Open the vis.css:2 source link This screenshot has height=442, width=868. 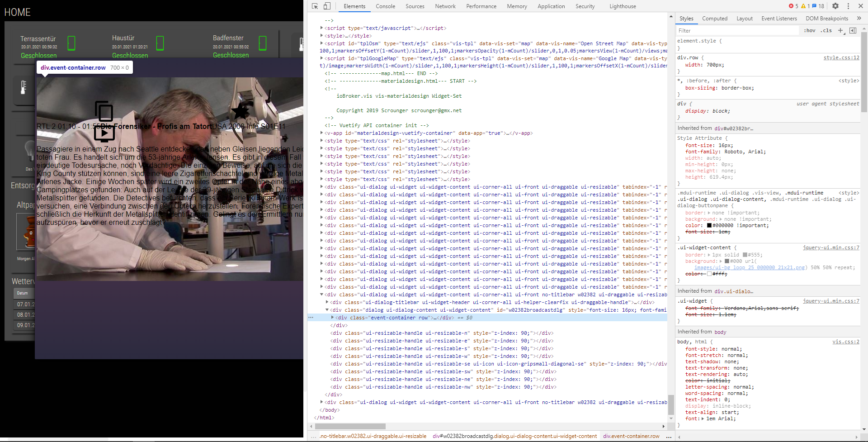tap(846, 342)
